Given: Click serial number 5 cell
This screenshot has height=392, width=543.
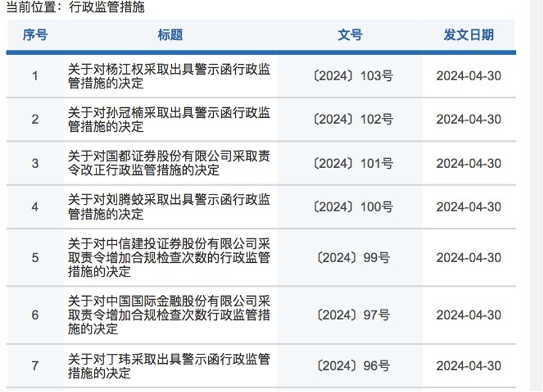Looking at the screenshot, I should coord(35,258).
